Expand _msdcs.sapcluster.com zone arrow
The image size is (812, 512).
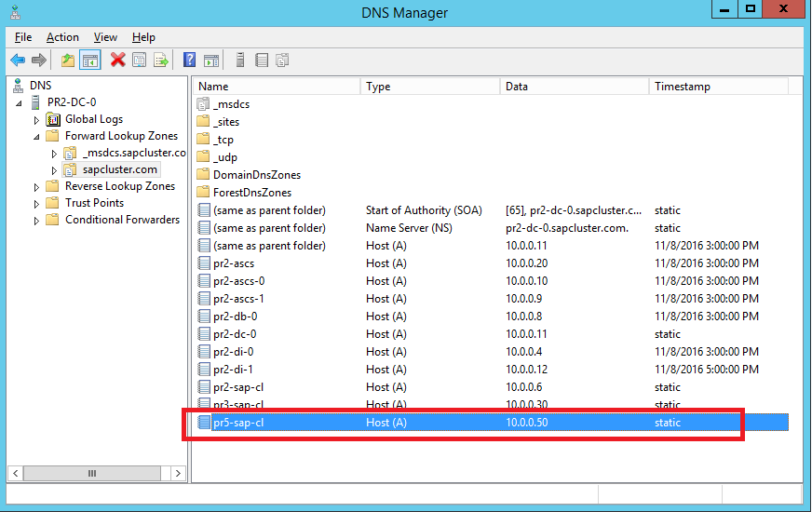coord(54,154)
